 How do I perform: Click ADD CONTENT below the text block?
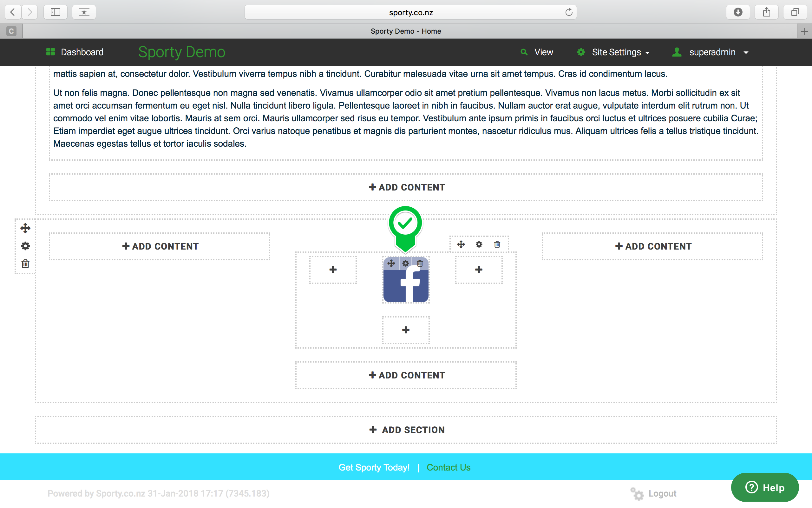[406, 187]
